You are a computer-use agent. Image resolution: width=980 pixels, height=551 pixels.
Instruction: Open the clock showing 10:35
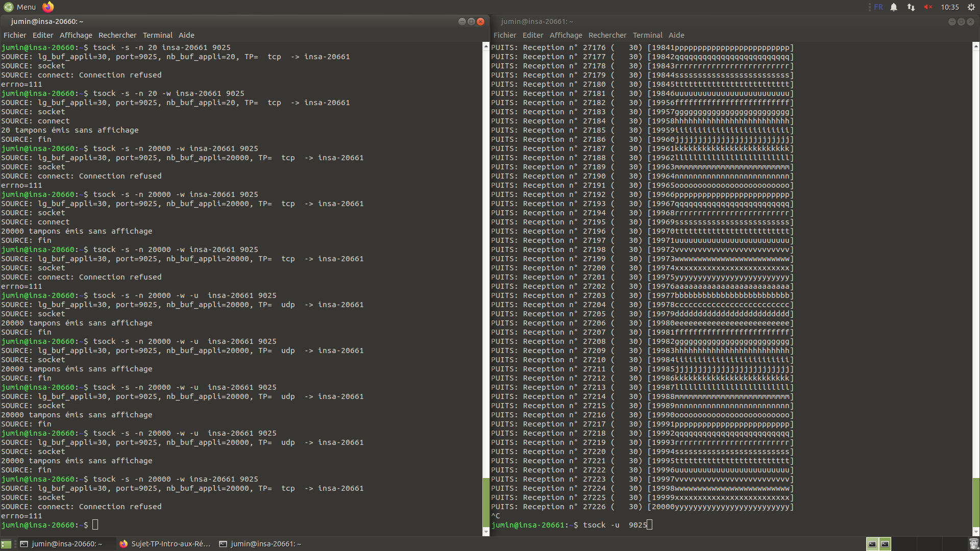click(949, 7)
